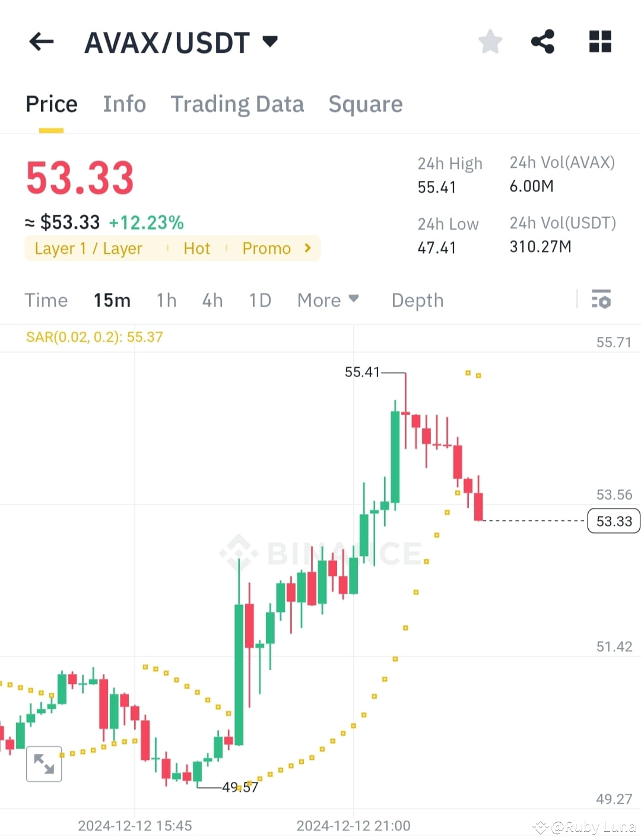The width and height of the screenshot is (641, 840).
Task: Tap the Hot tag label
Action: click(196, 248)
